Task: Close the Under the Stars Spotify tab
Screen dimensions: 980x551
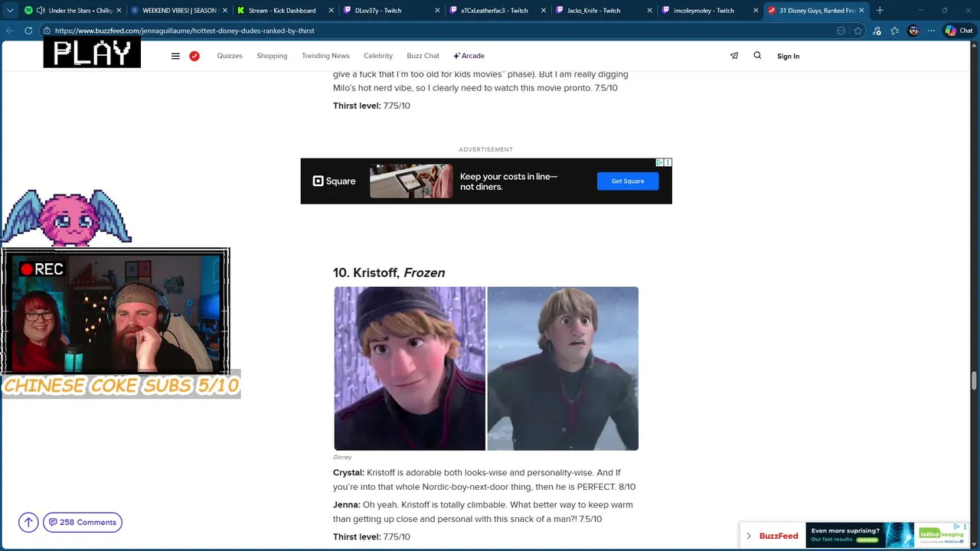Action: coord(119,11)
